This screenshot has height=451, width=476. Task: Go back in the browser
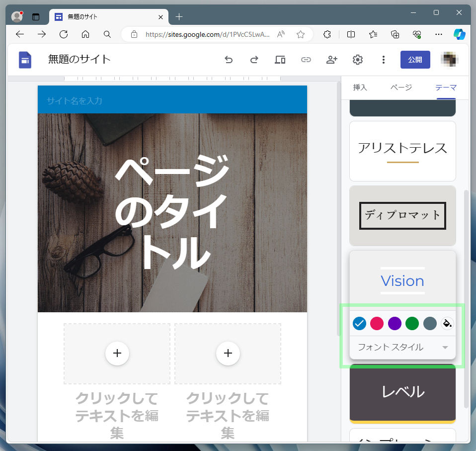click(x=20, y=34)
